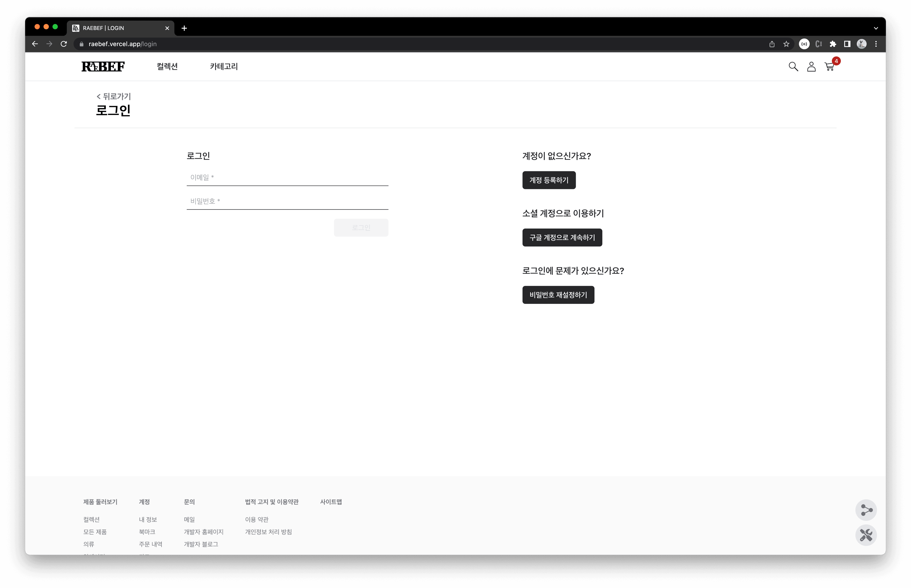Click the gray C extension icon

[x=818, y=44]
